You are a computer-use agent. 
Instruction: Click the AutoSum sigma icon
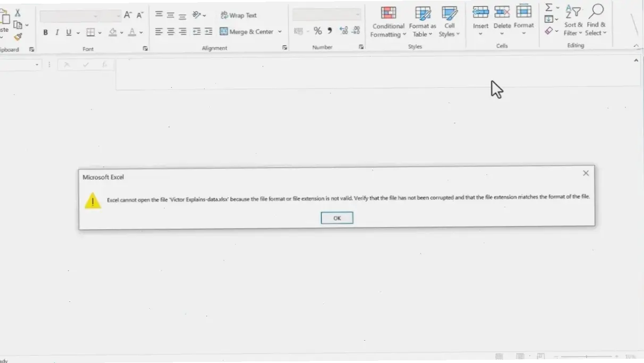coord(549,7)
